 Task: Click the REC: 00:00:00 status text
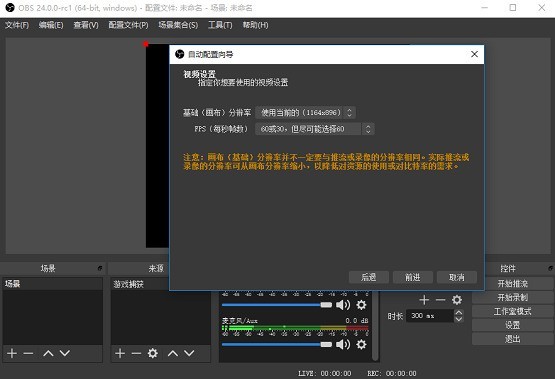point(391,374)
